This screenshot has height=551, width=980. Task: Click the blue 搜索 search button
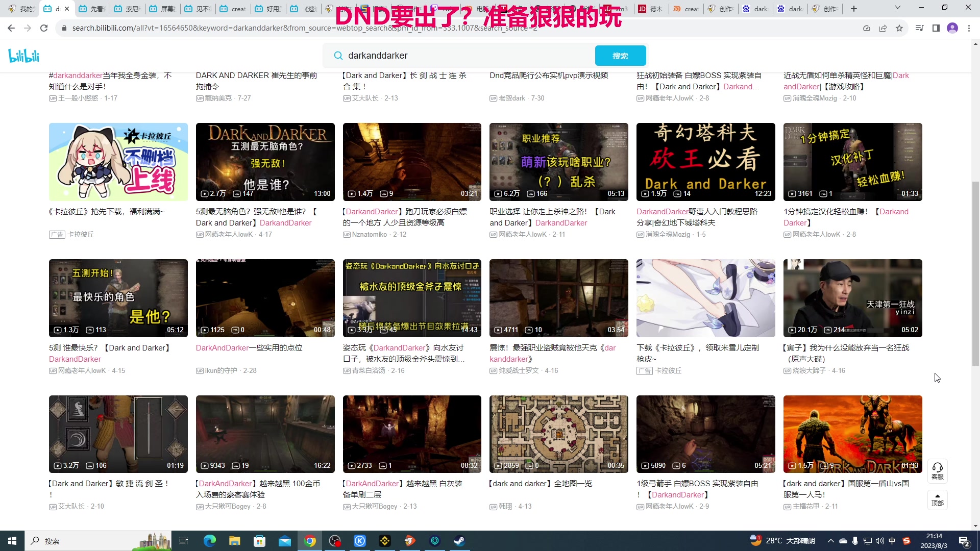coord(620,56)
